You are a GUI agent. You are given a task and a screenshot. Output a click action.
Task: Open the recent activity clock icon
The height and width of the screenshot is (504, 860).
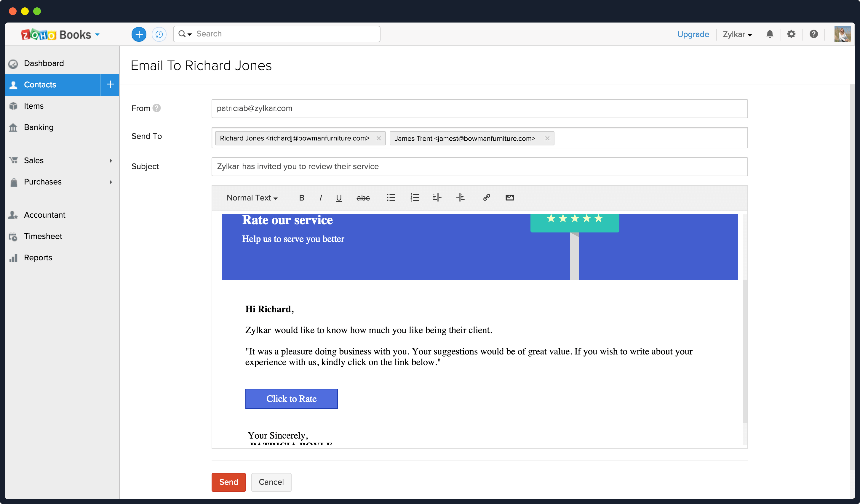(159, 34)
